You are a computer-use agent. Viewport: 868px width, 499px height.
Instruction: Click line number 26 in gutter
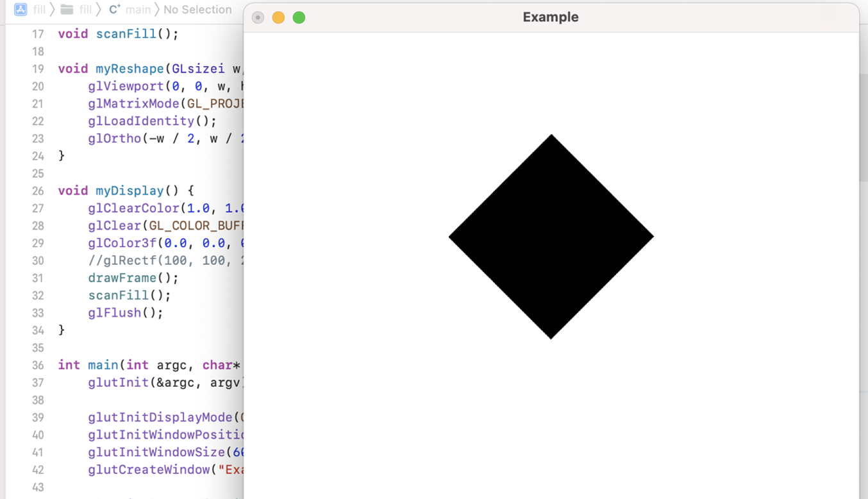coord(38,191)
